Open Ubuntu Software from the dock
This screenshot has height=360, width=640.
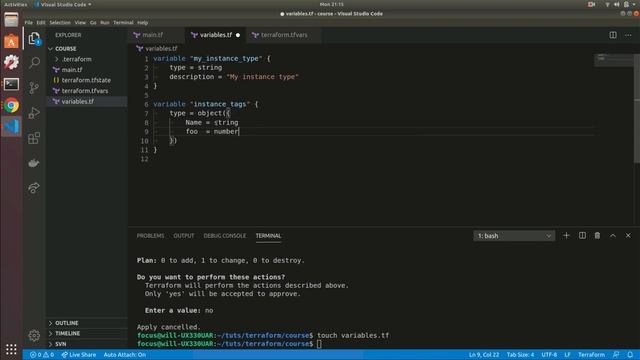coord(11,42)
